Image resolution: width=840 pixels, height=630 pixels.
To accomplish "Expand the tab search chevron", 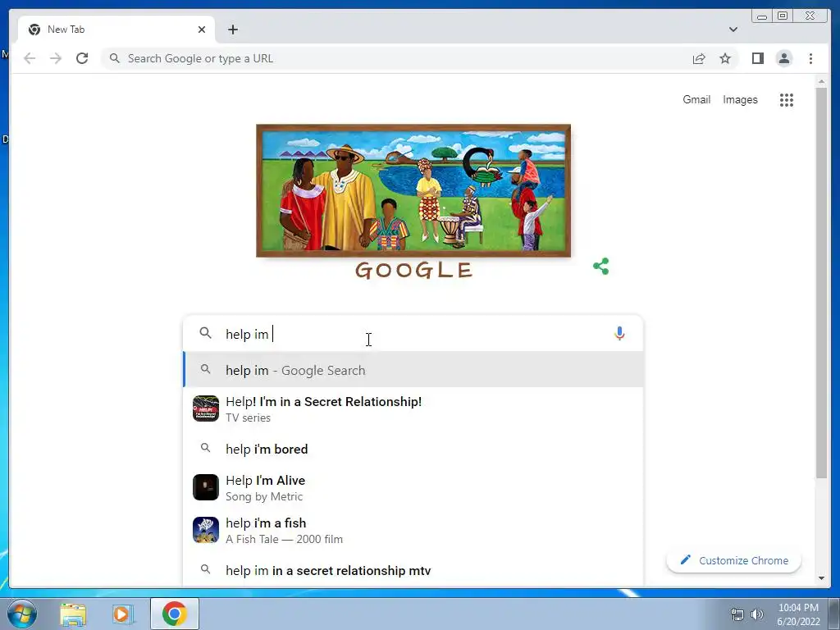I will (x=733, y=30).
